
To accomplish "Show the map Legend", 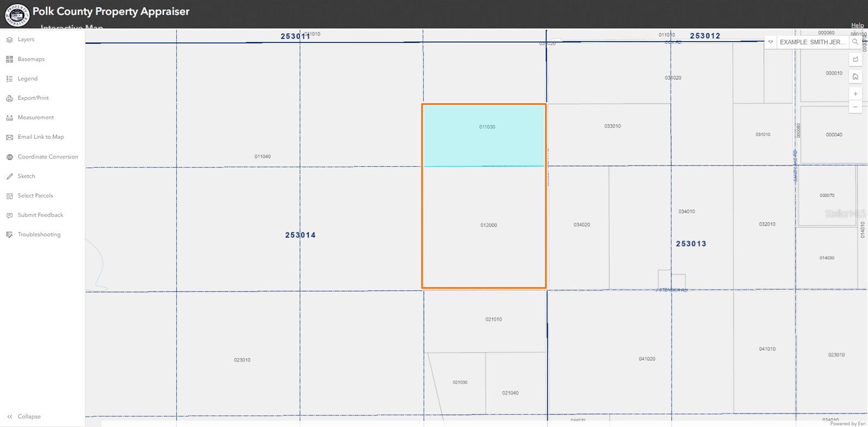I will (x=27, y=79).
